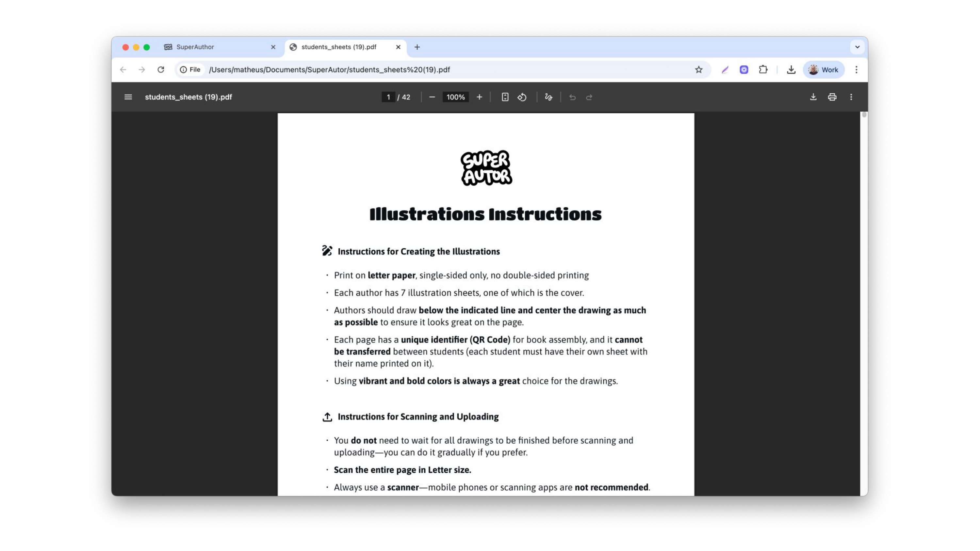Rotate the PDF counterclockwise
This screenshot has height=551, width=980.
coord(522,97)
